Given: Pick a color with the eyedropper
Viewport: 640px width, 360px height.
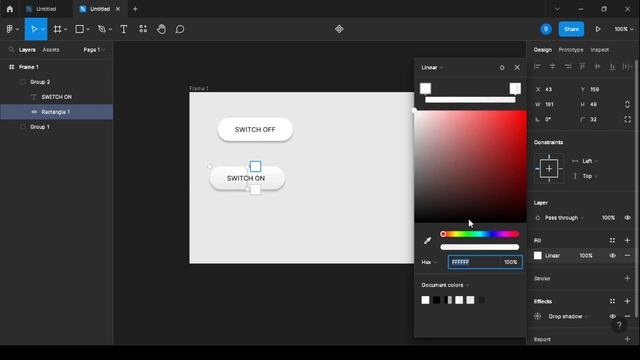Looking at the screenshot, I should tap(427, 240).
